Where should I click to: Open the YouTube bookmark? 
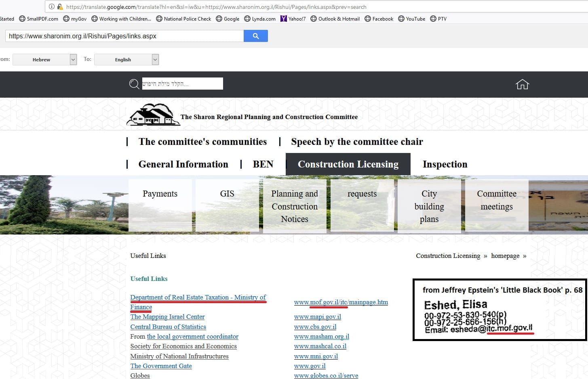coord(411,19)
